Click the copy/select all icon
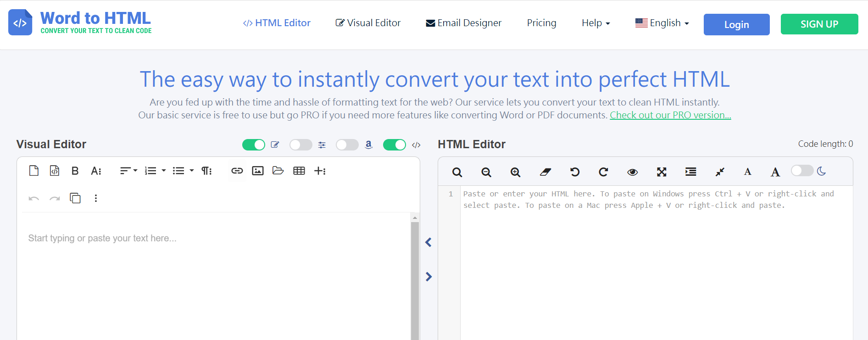This screenshot has width=868, height=340. tap(75, 198)
